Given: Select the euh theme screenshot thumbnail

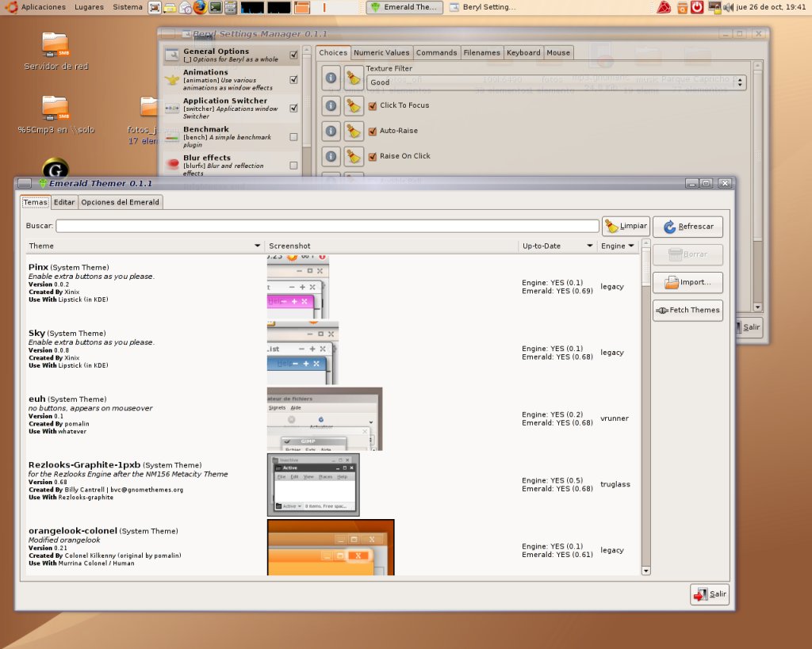Looking at the screenshot, I should pyautogui.click(x=324, y=418).
